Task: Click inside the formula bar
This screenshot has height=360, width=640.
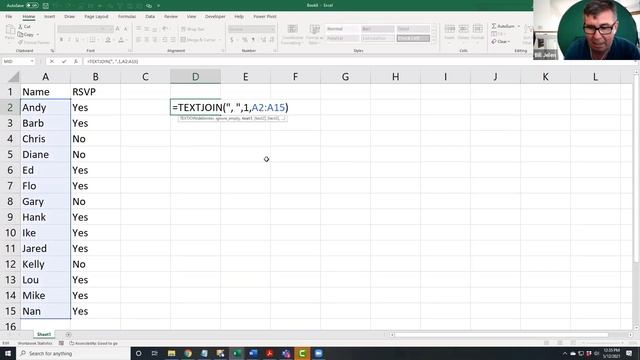Action: click(359, 62)
